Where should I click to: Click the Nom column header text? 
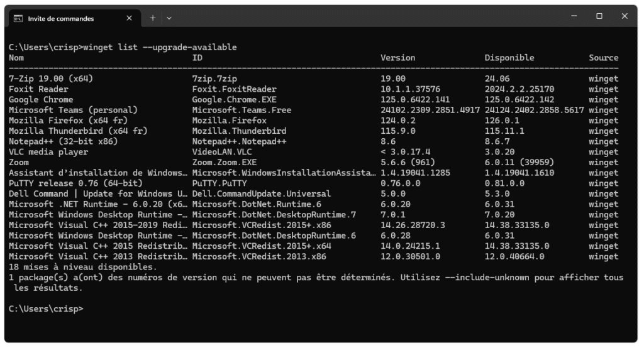16,58
